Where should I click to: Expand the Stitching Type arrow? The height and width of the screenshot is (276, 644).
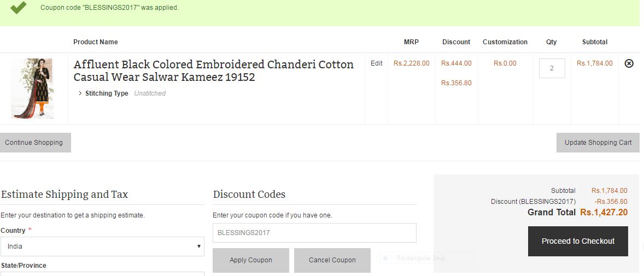click(80, 93)
